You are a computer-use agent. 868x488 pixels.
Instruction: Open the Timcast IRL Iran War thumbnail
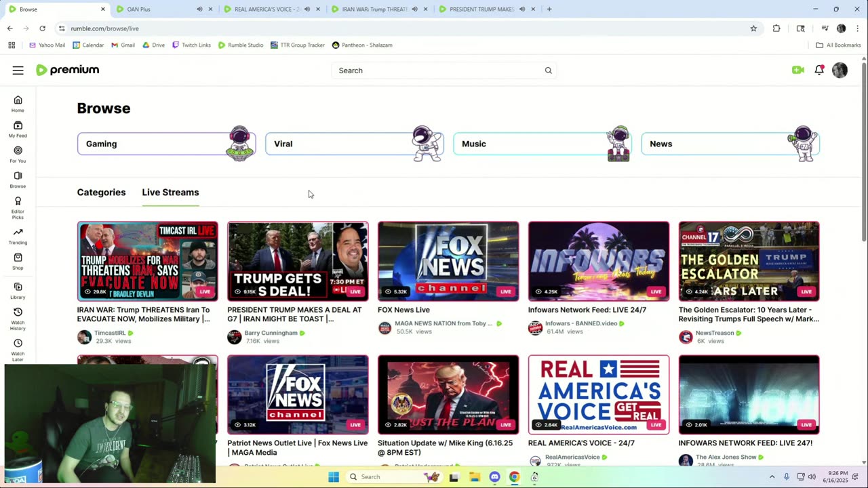click(x=148, y=261)
